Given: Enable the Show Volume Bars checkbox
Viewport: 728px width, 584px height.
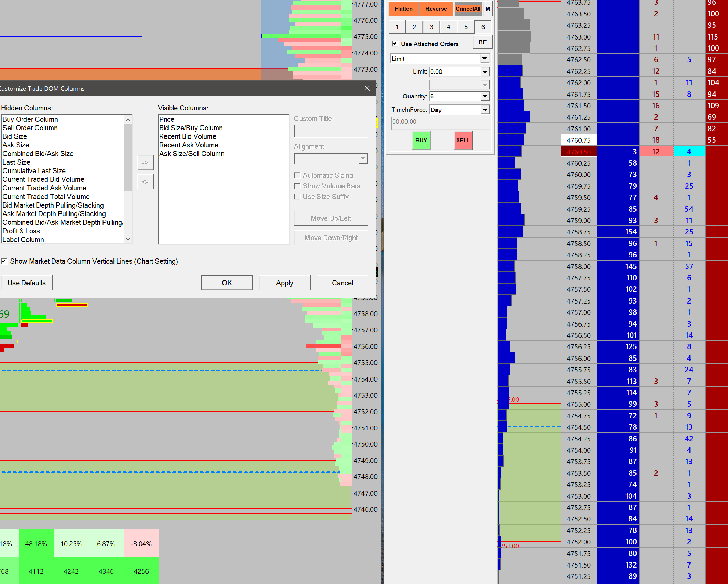Looking at the screenshot, I should (297, 186).
